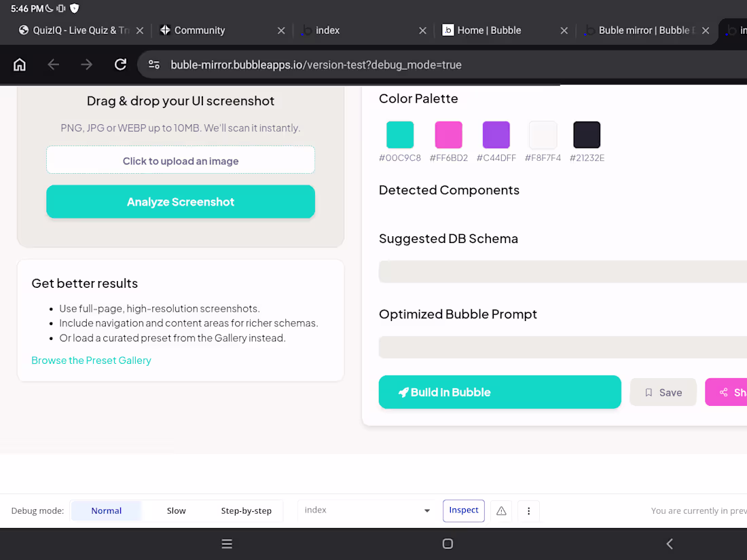This screenshot has width=747, height=560.
Task: Select Normal debug mode
Action: click(106, 511)
